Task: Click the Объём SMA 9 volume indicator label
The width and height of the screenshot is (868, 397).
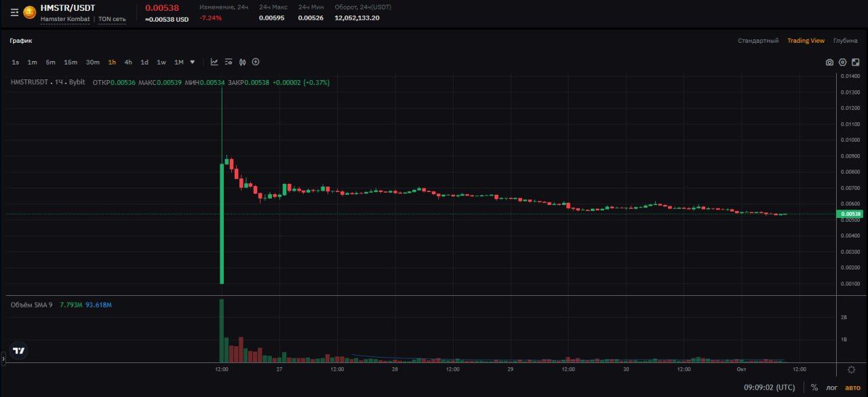Action: pyautogui.click(x=31, y=305)
